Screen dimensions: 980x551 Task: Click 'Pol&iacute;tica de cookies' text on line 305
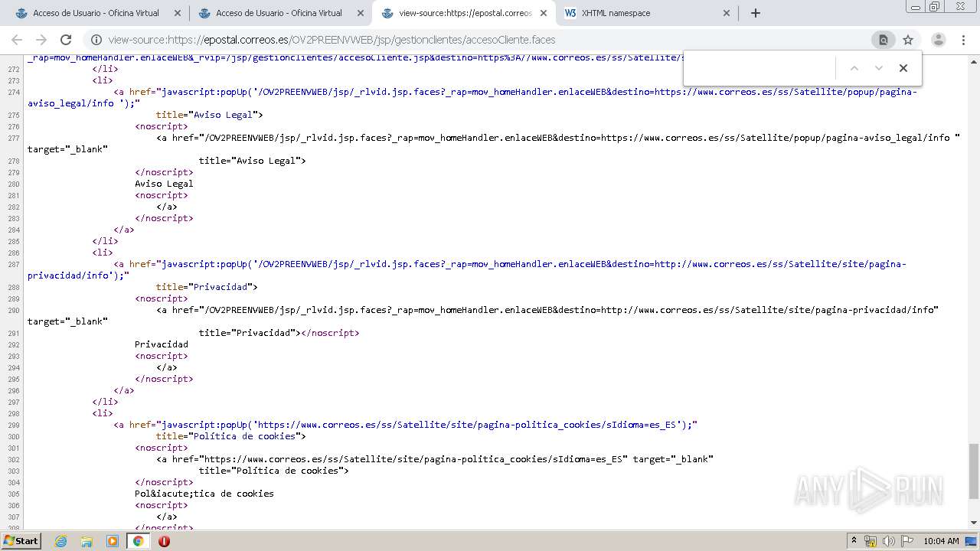[204, 494]
